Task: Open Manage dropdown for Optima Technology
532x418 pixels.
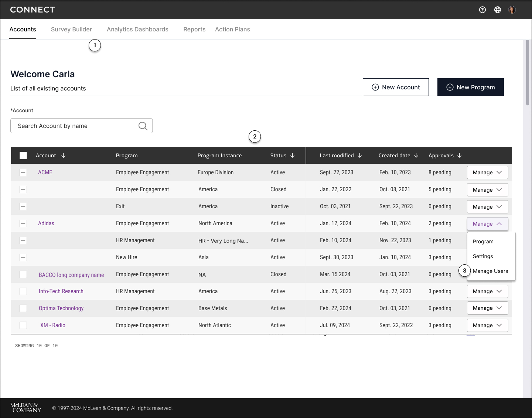Action: coord(488,308)
